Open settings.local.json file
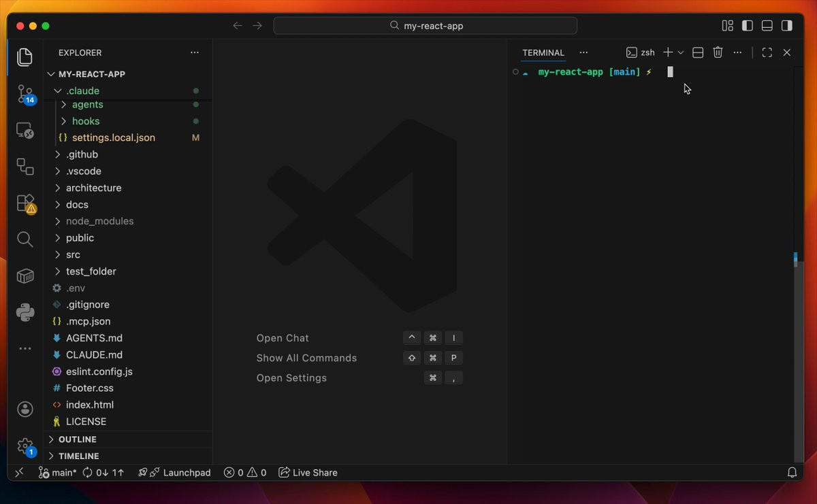Screen dimensions: 817x504 pos(128,137)
